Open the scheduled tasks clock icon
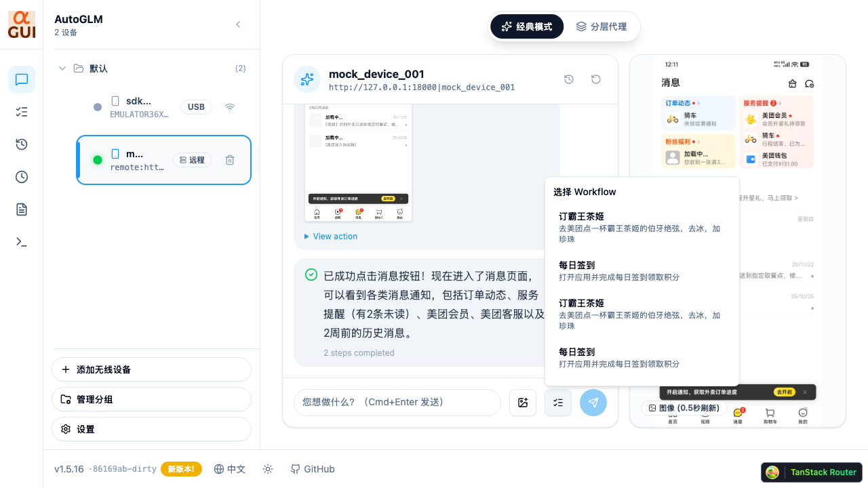 click(22, 177)
